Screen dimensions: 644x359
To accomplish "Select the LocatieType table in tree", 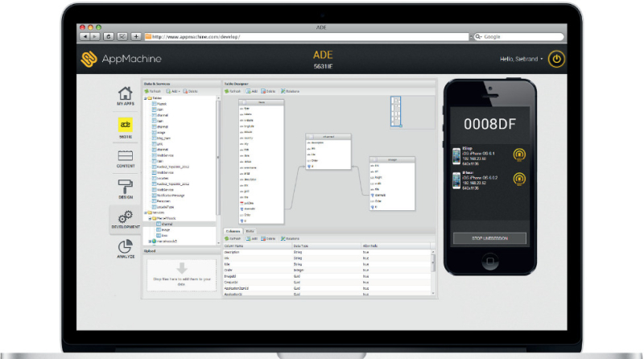I will click(x=165, y=207).
